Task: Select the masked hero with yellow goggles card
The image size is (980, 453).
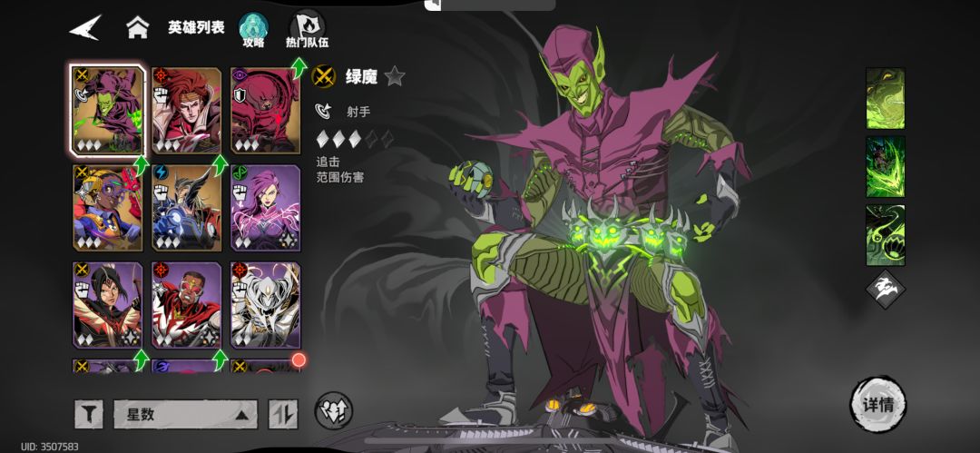Action: 107,207
